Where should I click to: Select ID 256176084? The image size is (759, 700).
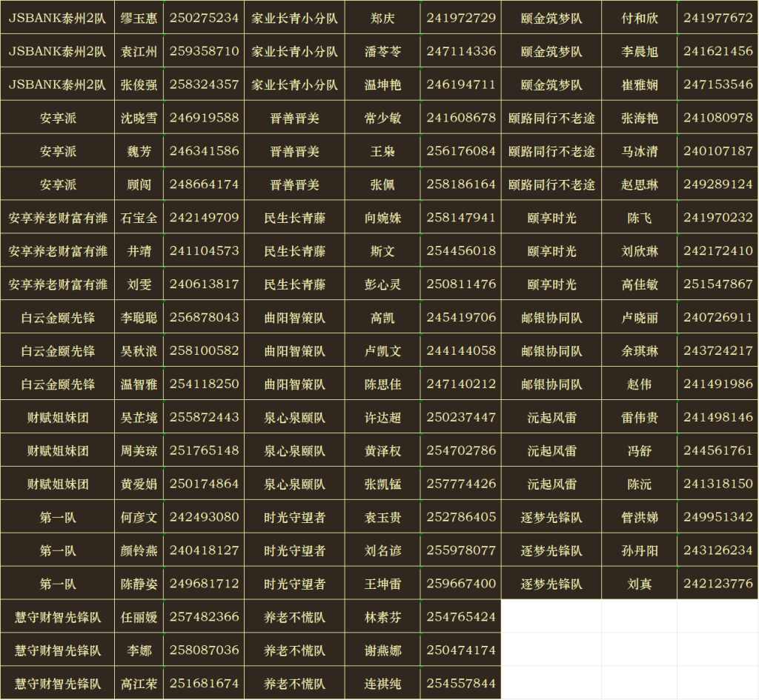coord(461,151)
